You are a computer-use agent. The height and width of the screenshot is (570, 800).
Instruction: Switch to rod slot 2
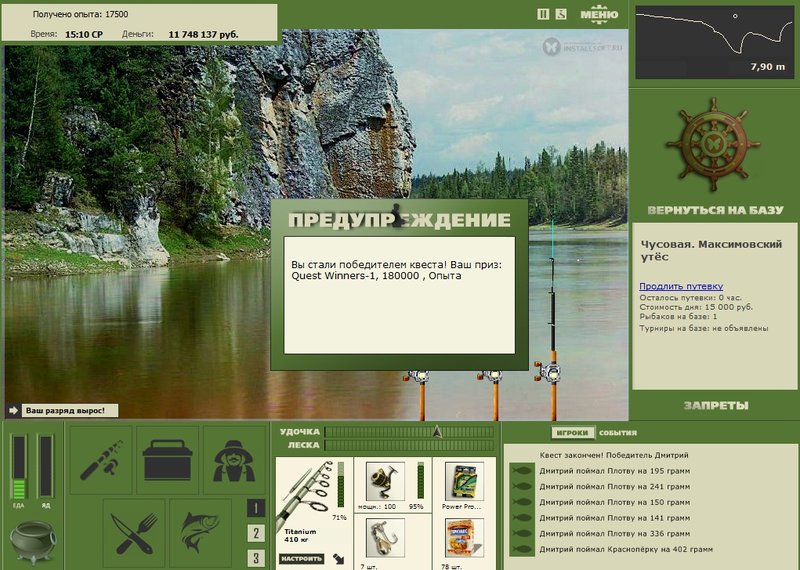256,533
